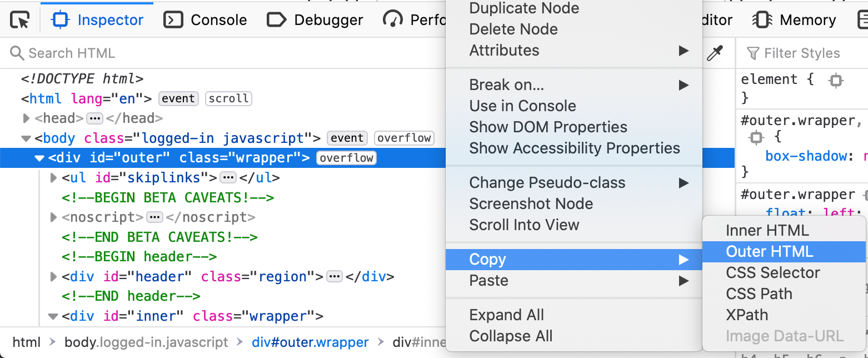Viewport: 868px width, 358px height.
Task: Toggle the overflow badge on div#outer
Action: click(x=346, y=158)
